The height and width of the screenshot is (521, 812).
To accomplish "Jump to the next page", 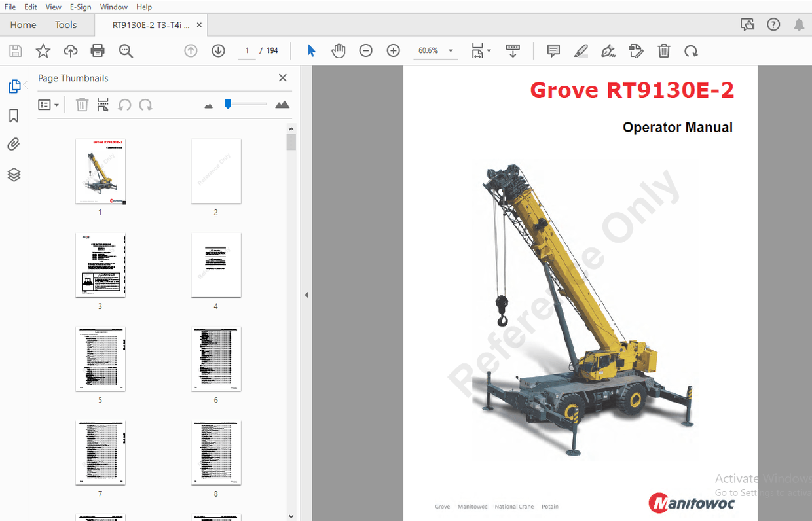I will (x=218, y=50).
